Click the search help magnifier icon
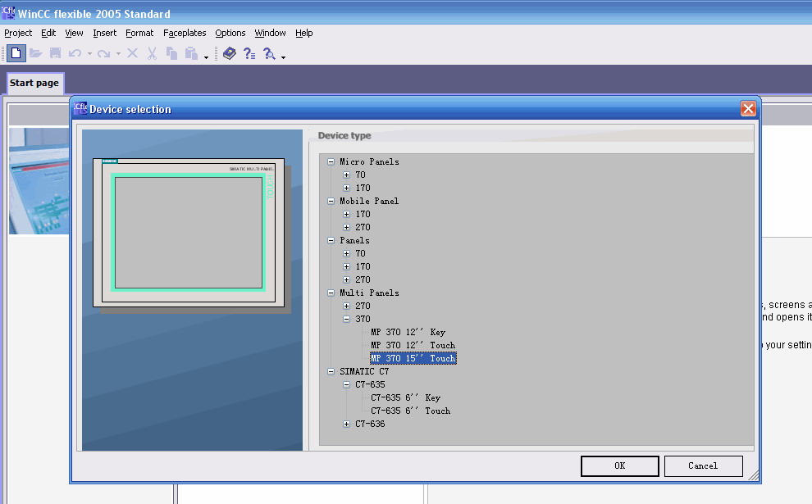The height and width of the screenshot is (504, 812). [269, 53]
